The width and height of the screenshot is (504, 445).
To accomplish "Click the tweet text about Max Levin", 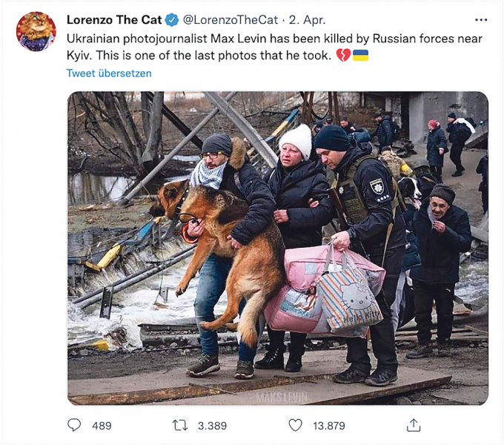I will pos(274,47).
